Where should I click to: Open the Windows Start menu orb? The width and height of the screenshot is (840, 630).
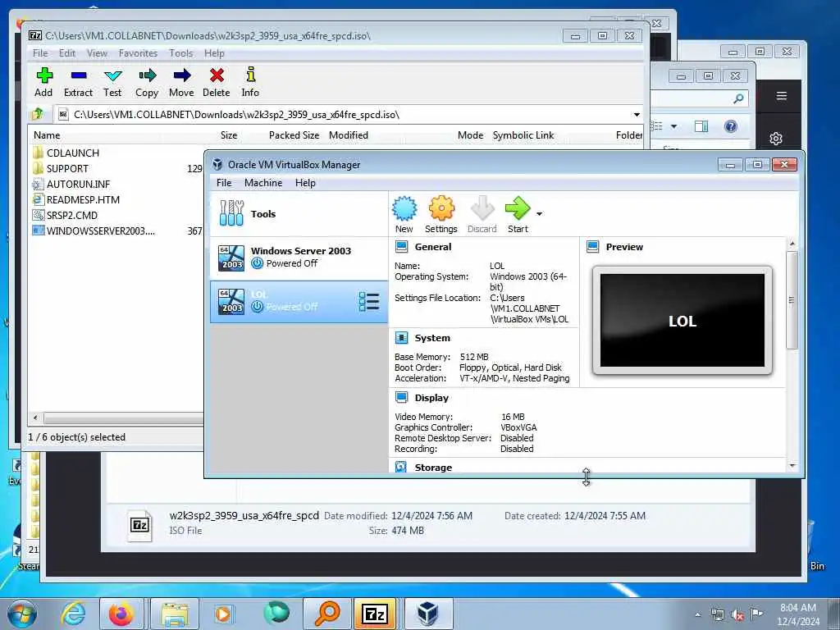[x=21, y=614]
